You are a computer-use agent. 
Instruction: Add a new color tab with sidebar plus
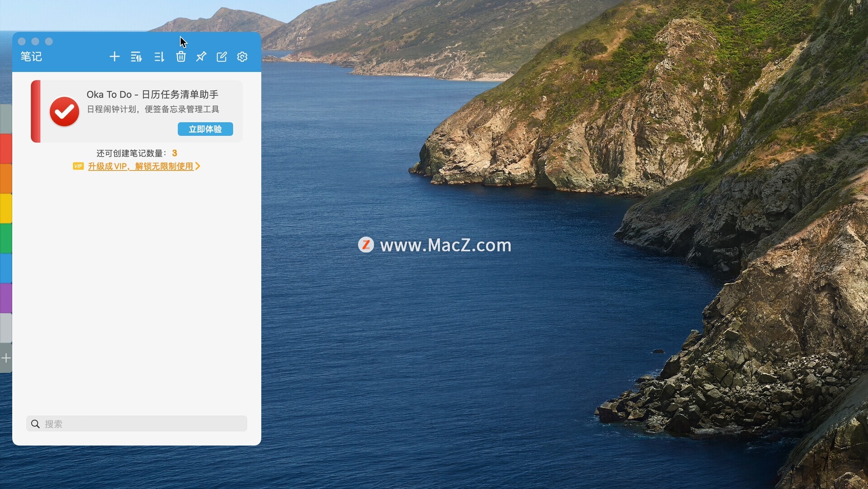(x=6, y=358)
